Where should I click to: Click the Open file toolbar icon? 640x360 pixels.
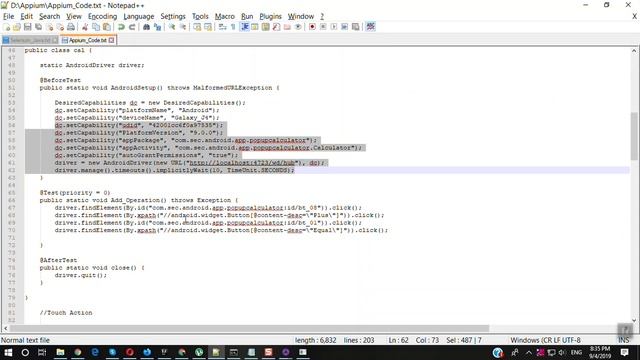coord(17,27)
